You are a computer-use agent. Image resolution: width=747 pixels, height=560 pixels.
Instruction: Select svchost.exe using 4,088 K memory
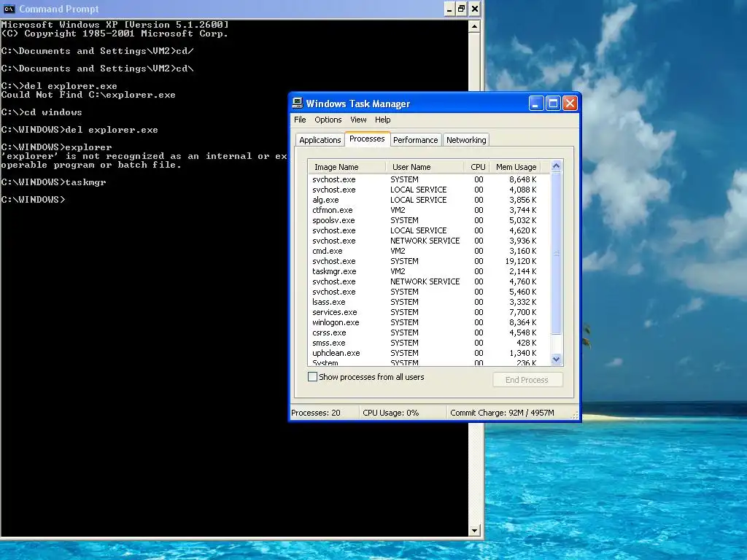tap(429, 190)
